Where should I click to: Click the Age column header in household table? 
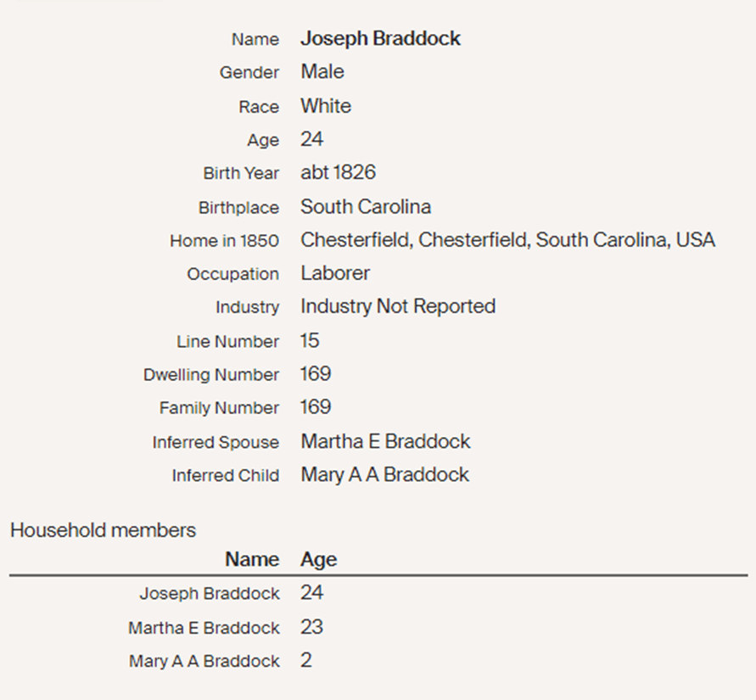tap(318, 560)
